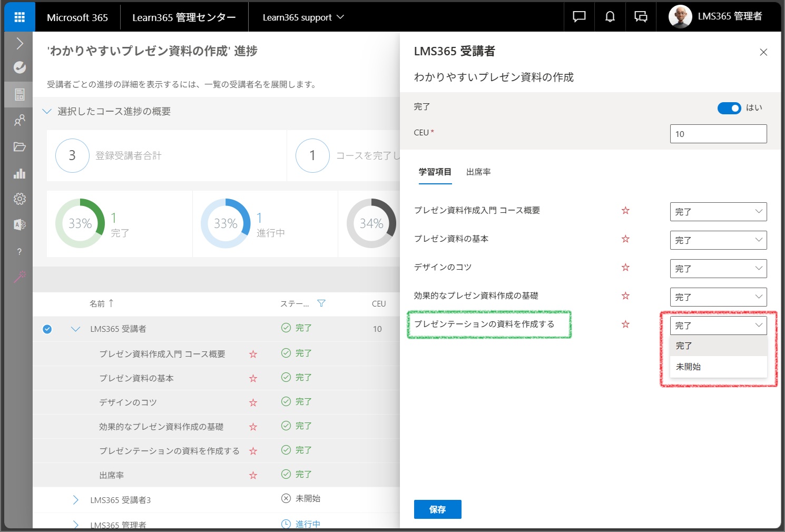Click the star beside 出席率 in the list
The height and width of the screenshot is (532, 785).
[x=253, y=476]
